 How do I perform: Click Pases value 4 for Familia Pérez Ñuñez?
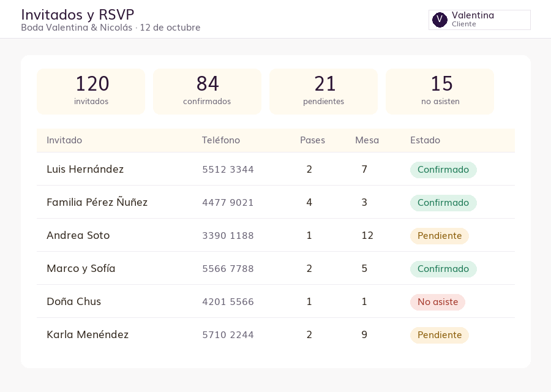[309, 203]
